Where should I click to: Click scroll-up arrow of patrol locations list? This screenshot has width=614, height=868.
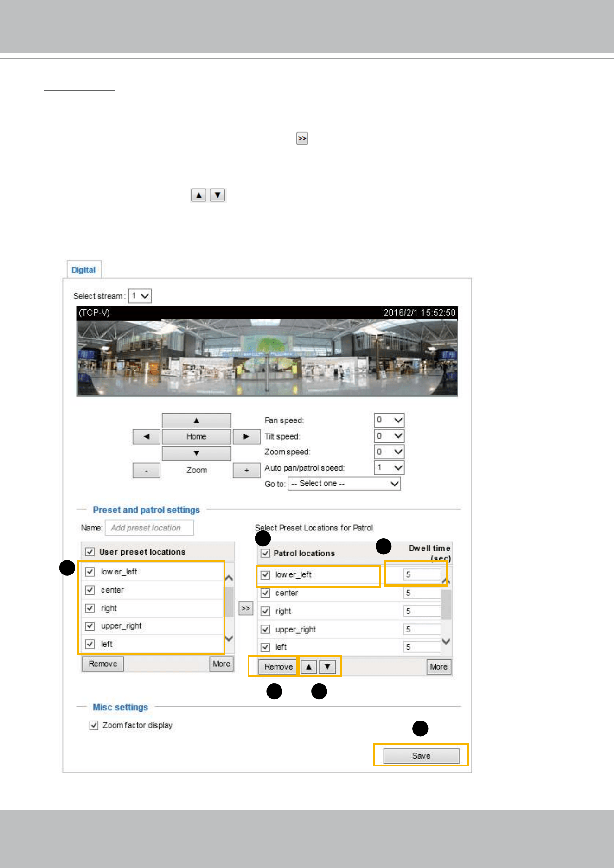[446, 581]
